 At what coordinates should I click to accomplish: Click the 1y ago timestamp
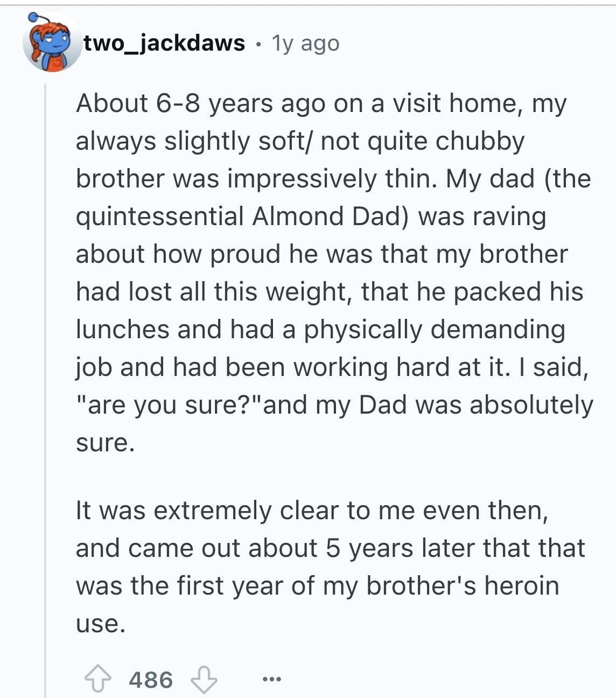306,43
